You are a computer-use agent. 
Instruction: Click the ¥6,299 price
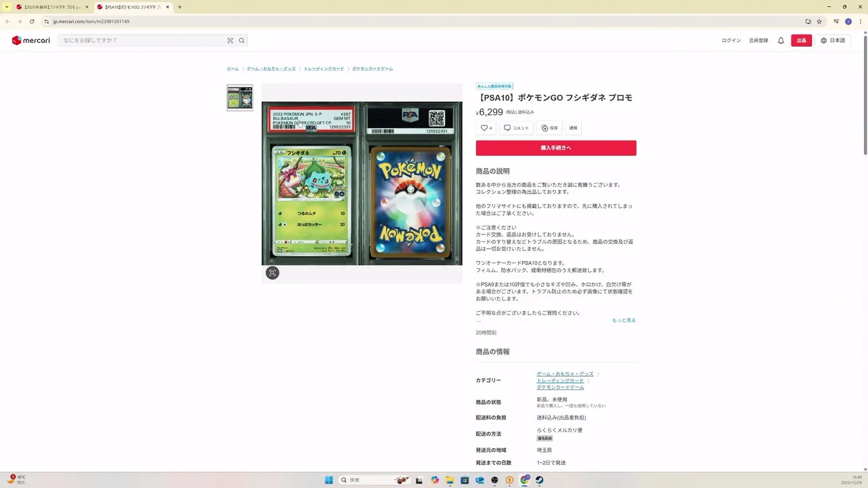pyautogui.click(x=490, y=113)
